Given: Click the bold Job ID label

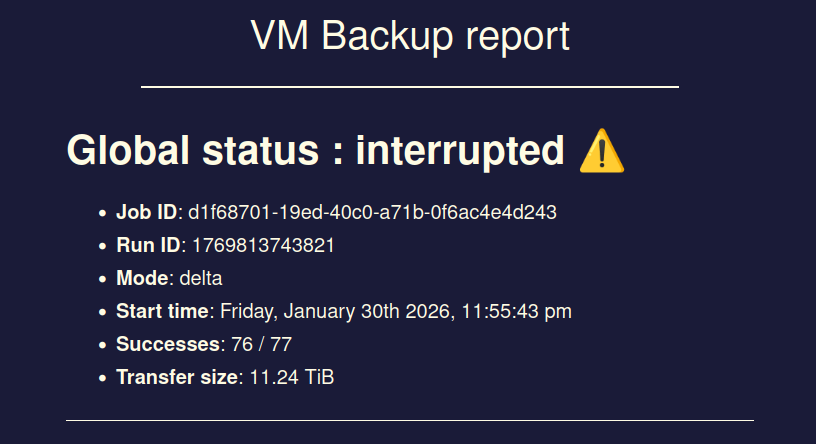Looking at the screenshot, I should 147,212.
